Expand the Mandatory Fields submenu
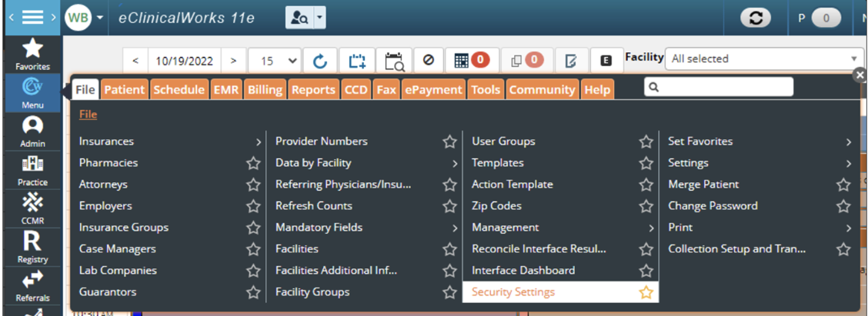868x316 pixels. 455,228
